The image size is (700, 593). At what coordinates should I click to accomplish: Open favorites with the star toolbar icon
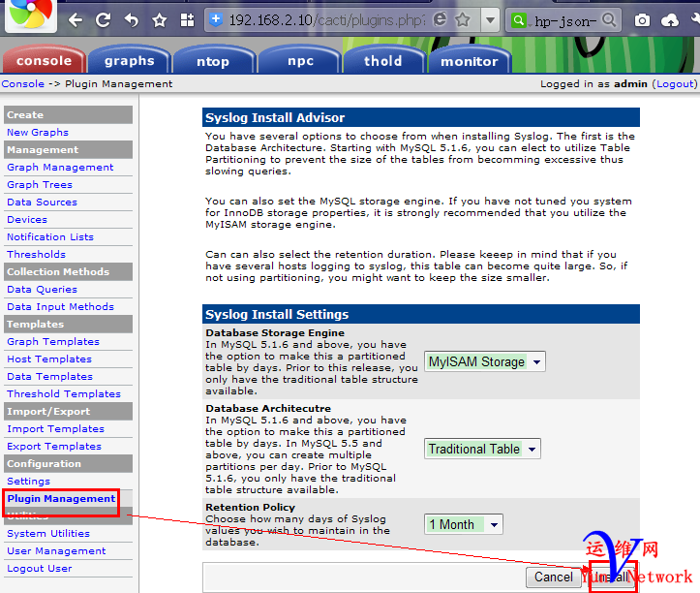(160, 20)
